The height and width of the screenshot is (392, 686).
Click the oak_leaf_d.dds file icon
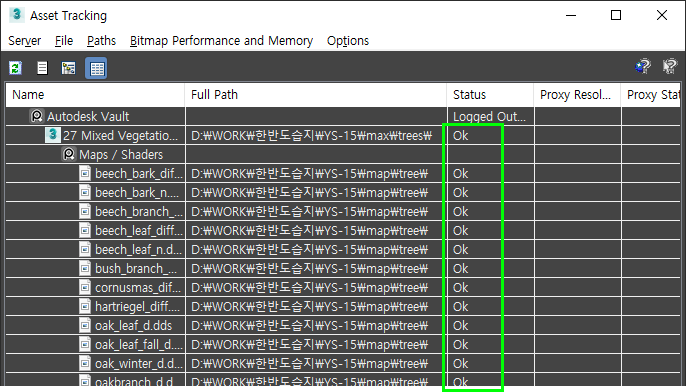coord(85,326)
